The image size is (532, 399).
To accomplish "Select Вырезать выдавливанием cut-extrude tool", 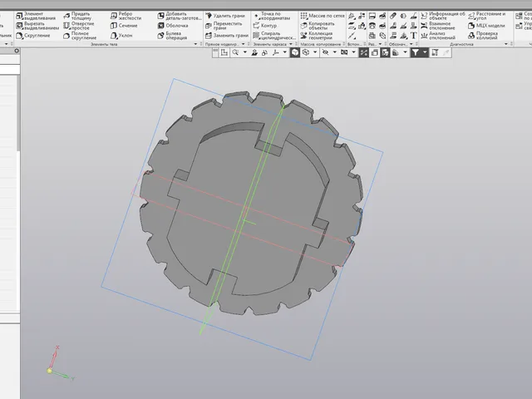I will pos(37,26).
